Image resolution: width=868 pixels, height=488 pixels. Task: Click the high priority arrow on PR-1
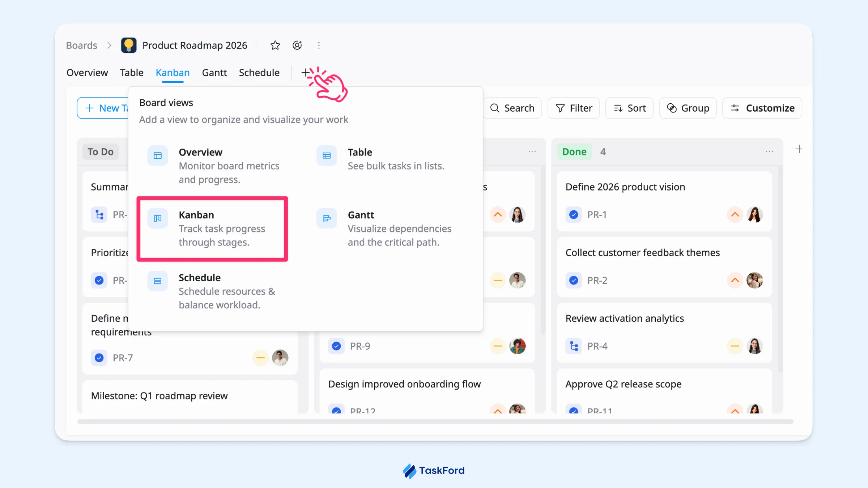coord(735,215)
